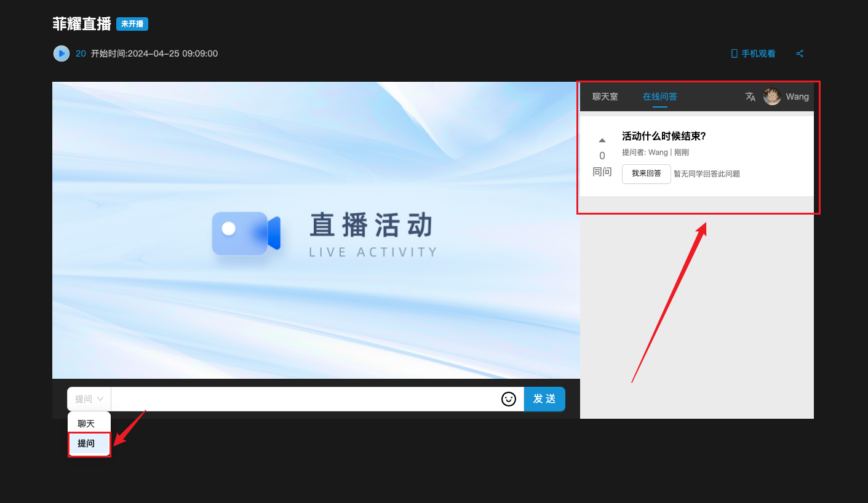
Task: Click the share icon at top right
Action: 800,53
